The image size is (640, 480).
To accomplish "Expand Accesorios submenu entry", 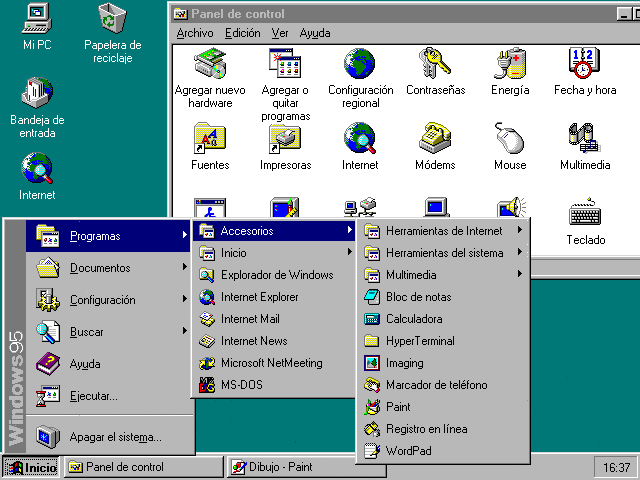I will (x=274, y=231).
